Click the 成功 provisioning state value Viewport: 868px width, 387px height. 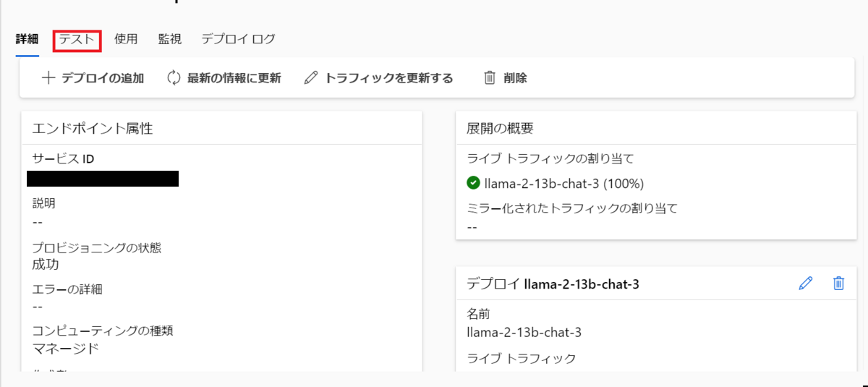click(46, 265)
